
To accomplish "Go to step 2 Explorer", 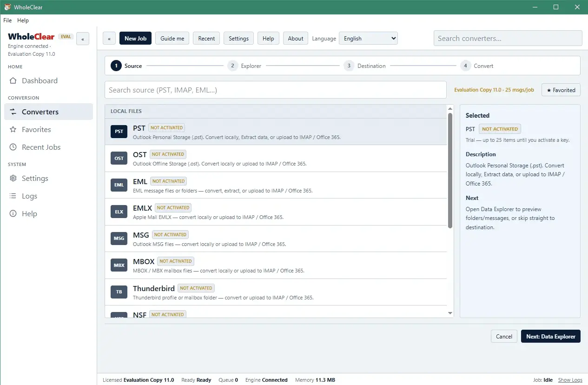I will point(244,66).
